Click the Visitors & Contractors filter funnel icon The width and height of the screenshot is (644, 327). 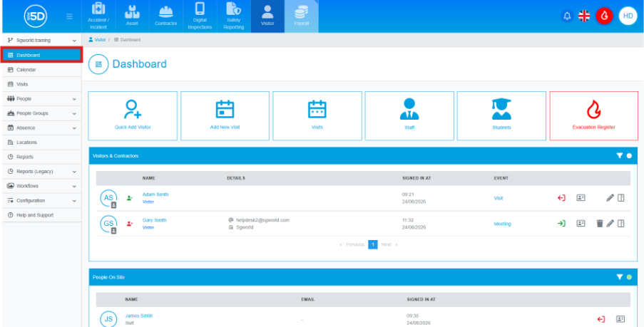pos(620,156)
